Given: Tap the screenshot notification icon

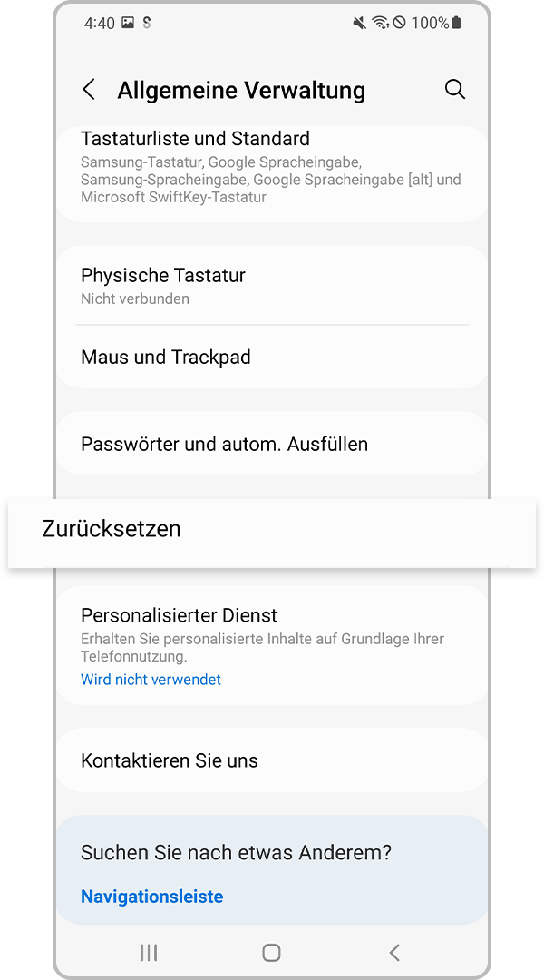Looking at the screenshot, I should tap(128, 23).
